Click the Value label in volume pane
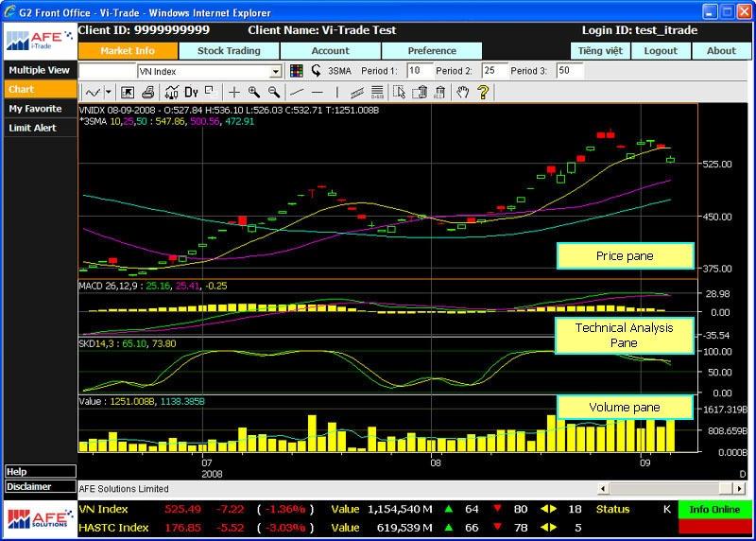Image resolution: width=756 pixels, height=541 pixels. click(x=90, y=402)
